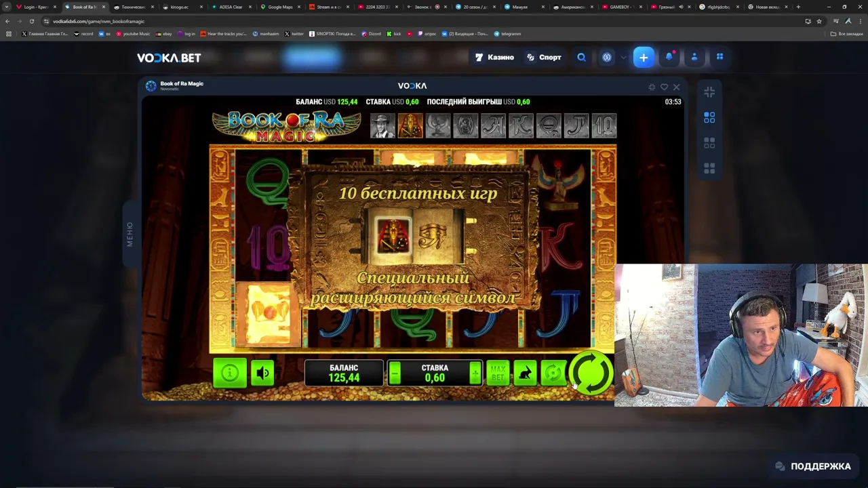Select the middle multi-game layout icon
This screenshot has width=868, height=488.
pyautogui.click(x=709, y=143)
